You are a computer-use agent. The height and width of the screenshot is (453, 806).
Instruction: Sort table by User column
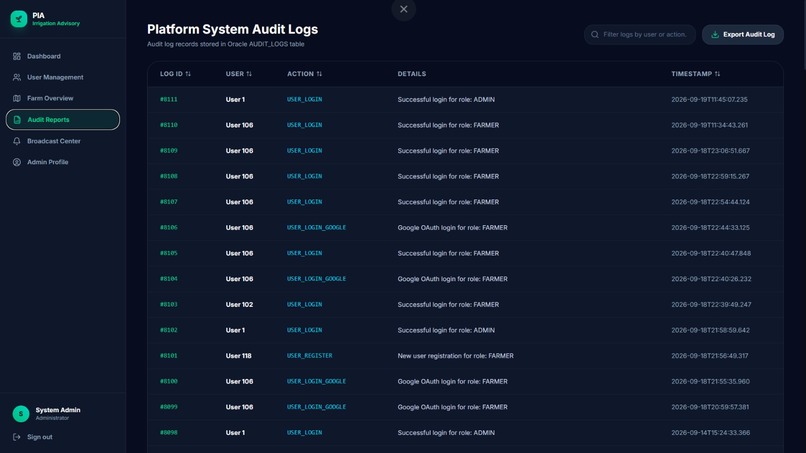pyautogui.click(x=239, y=74)
